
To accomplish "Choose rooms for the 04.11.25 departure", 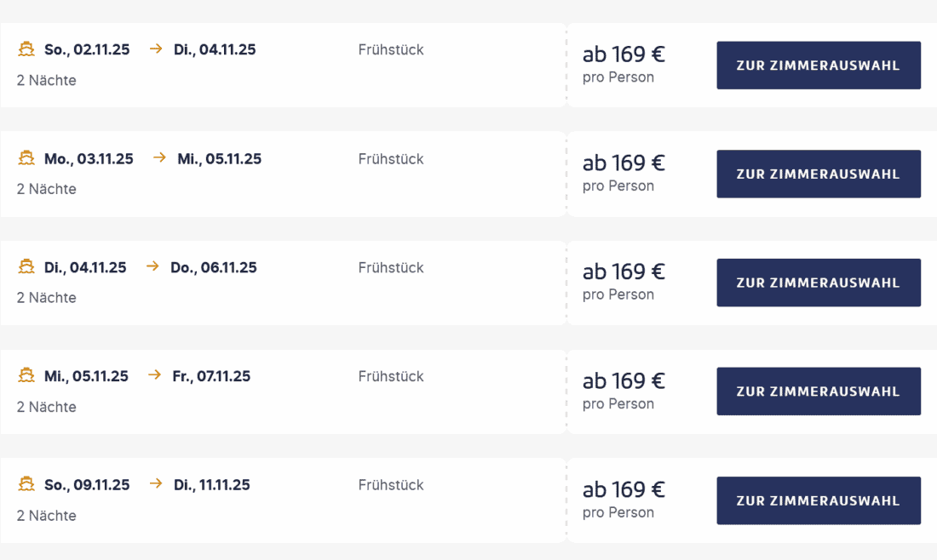I will pos(818,283).
